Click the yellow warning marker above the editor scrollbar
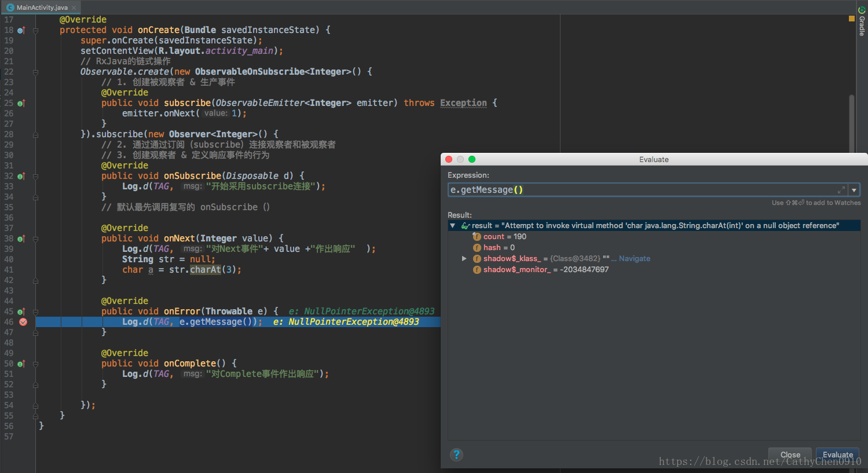Image resolution: width=868 pixels, height=473 pixels. tap(852, 19)
